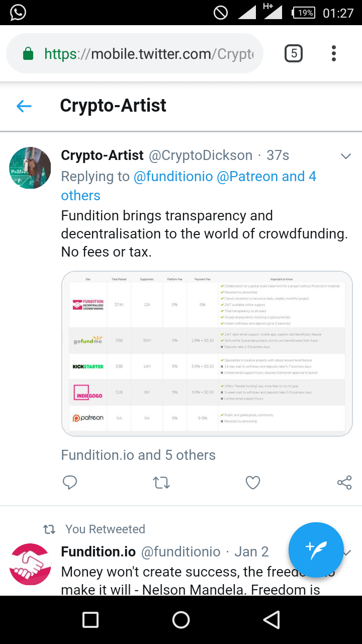Open the @CryptoDickson handle
362x644 pixels.
(x=201, y=155)
